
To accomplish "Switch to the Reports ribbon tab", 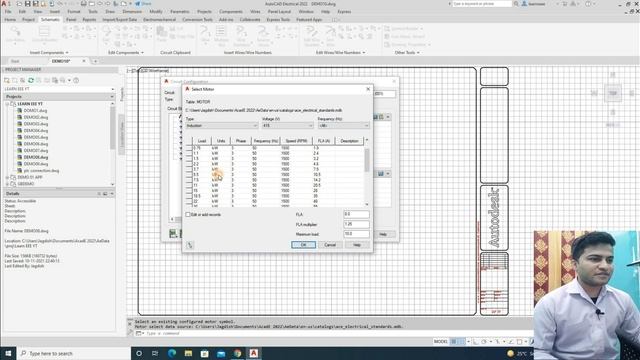I will [x=89, y=19].
